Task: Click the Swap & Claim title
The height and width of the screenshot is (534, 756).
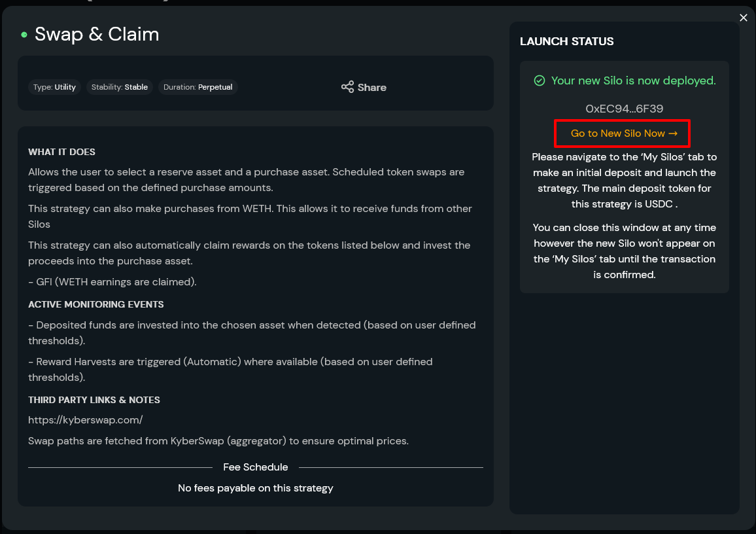Action: [97, 34]
